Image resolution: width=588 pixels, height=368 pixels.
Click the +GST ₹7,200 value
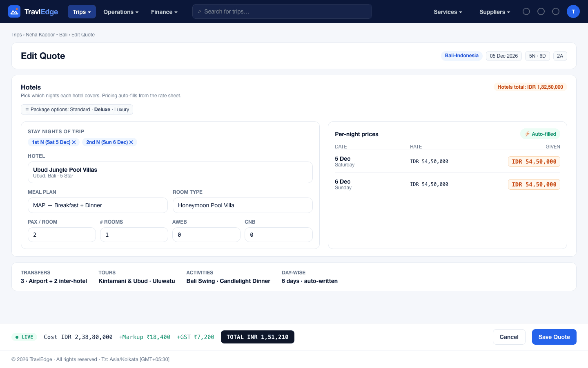click(x=196, y=337)
